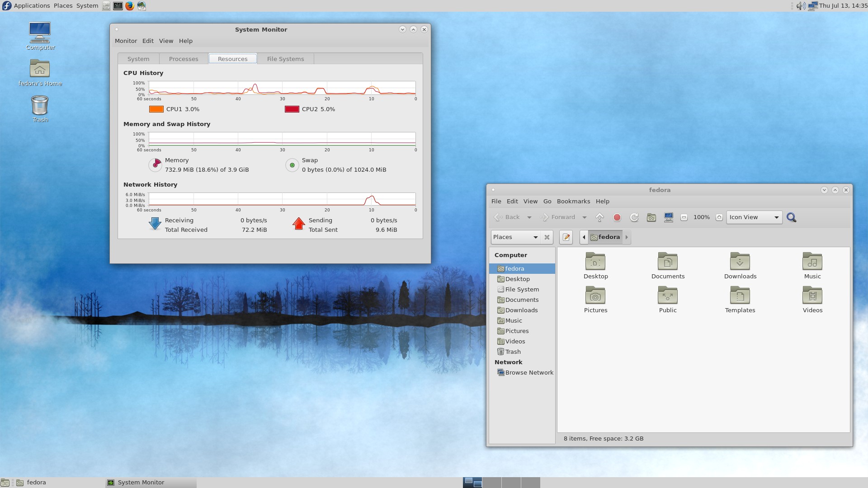Select fedora item in sidebar tree
This screenshot has height=488, width=868.
pyautogui.click(x=514, y=268)
